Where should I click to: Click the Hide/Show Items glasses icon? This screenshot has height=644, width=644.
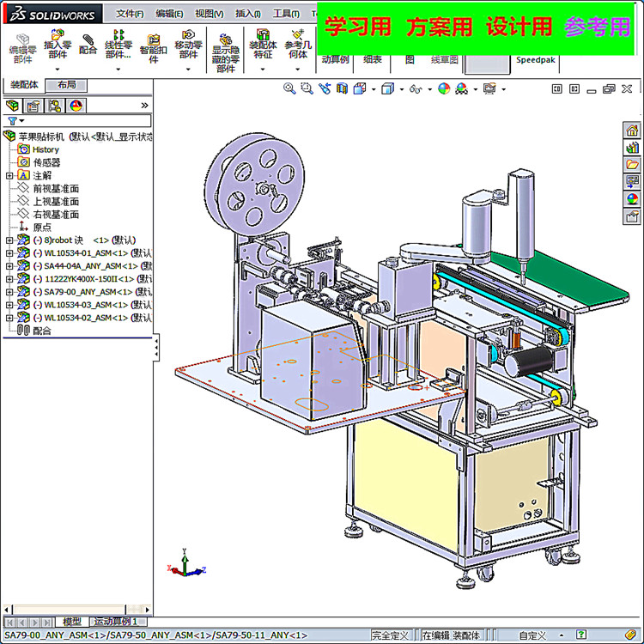pyautogui.click(x=416, y=88)
